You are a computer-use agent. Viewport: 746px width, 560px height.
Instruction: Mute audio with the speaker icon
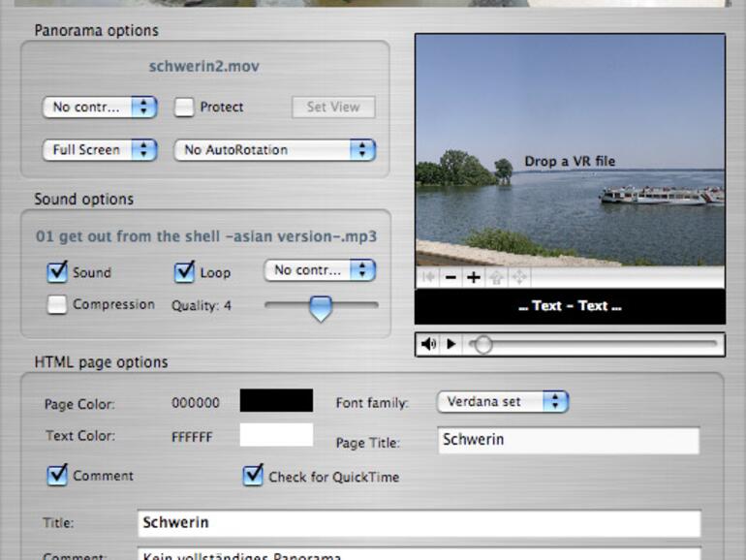tap(428, 344)
